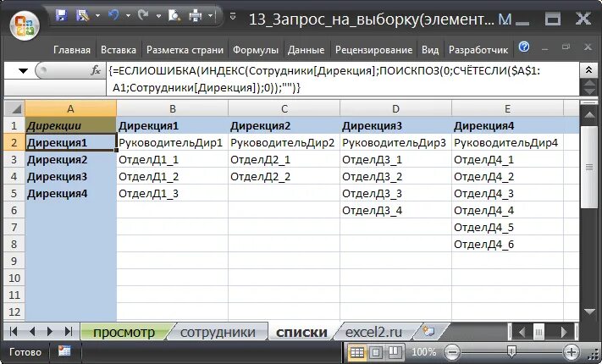Go to first sheet tab navigation arrow
602x364 pixels.
pyautogui.click(x=14, y=331)
